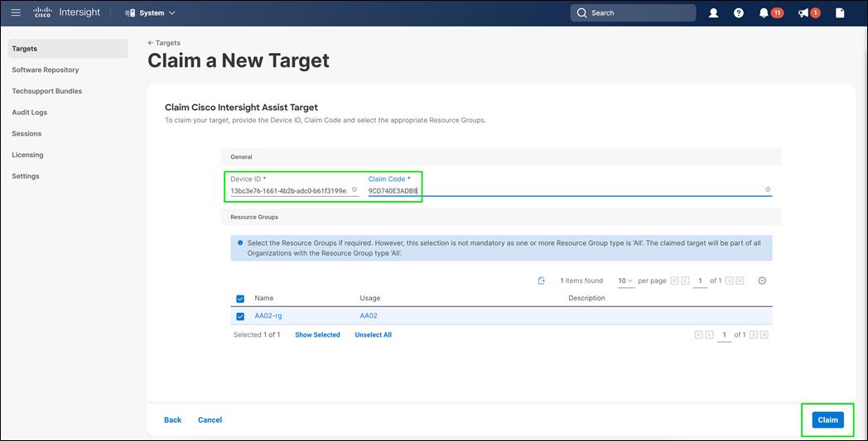This screenshot has height=441, width=868.
Task: Refresh the resource groups table
Action: pos(542,280)
